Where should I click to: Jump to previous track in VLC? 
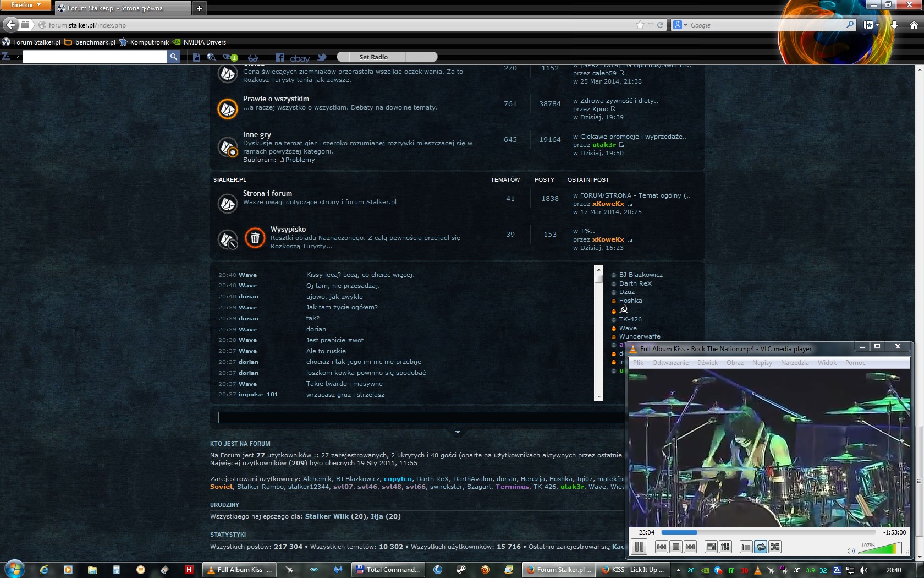662,547
